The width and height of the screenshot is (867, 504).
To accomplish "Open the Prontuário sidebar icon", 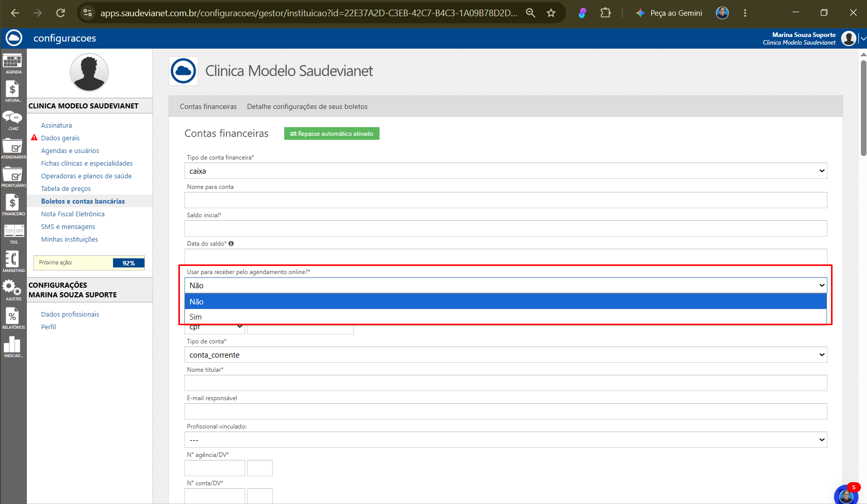I will [13, 177].
